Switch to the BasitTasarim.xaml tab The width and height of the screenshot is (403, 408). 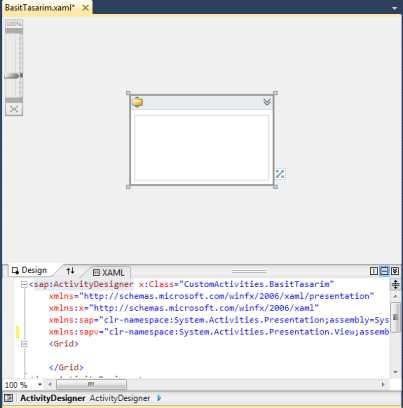(40, 7)
